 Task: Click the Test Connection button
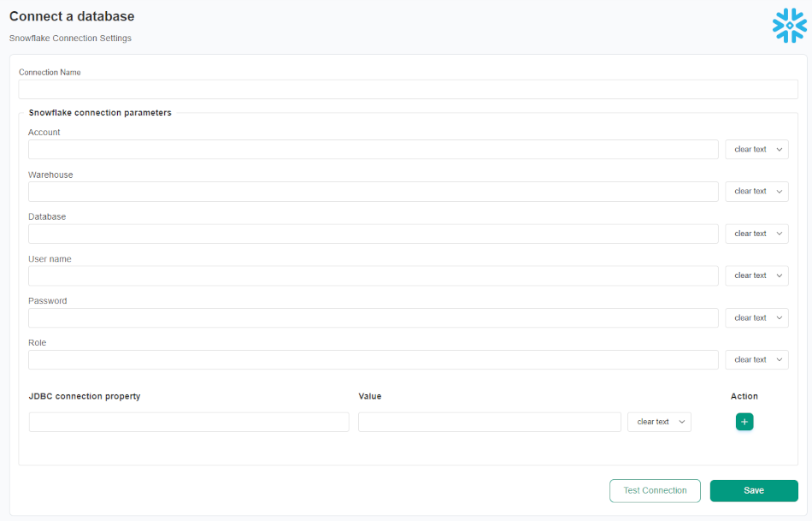tap(655, 491)
